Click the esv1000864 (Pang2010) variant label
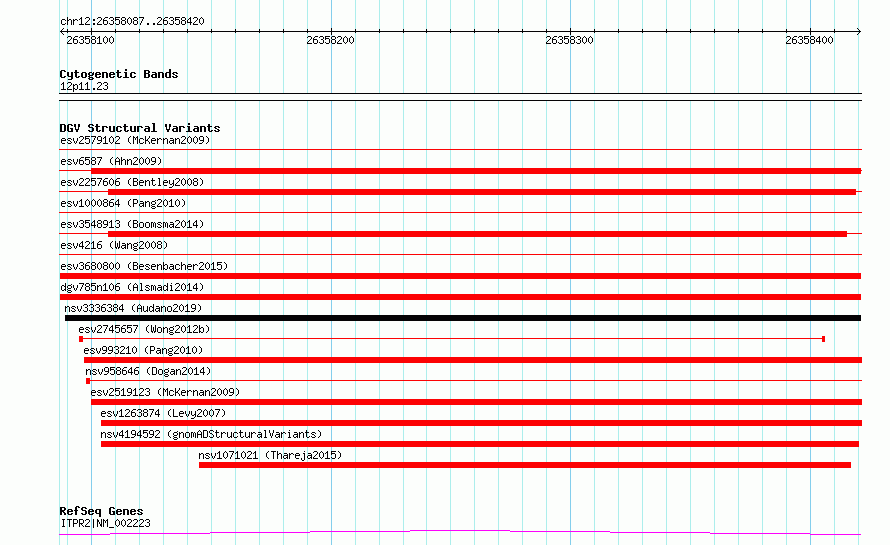The height and width of the screenshot is (545, 890). pyautogui.click(x=123, y=203)
